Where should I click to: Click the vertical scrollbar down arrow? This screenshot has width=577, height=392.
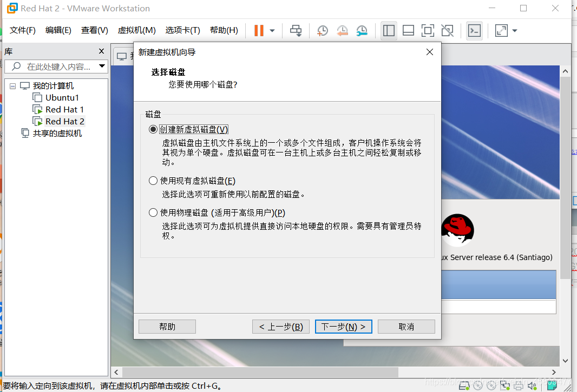(x=565, y=361)
